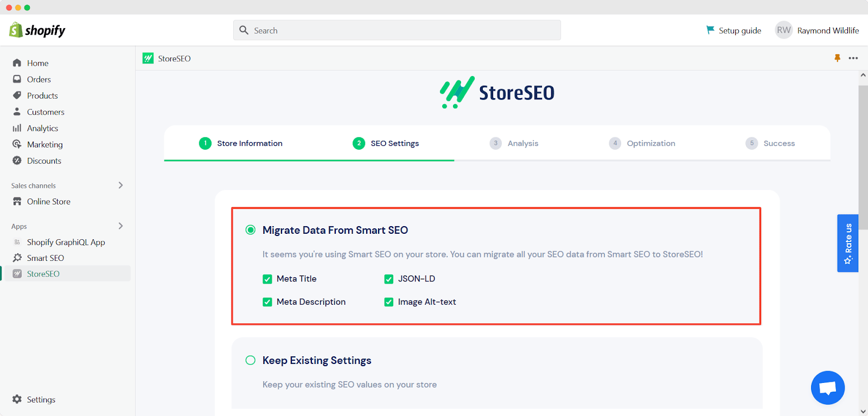Go to Store Information step tab
The width and height of the screenshot is (868, 416).
coord(241,143)
